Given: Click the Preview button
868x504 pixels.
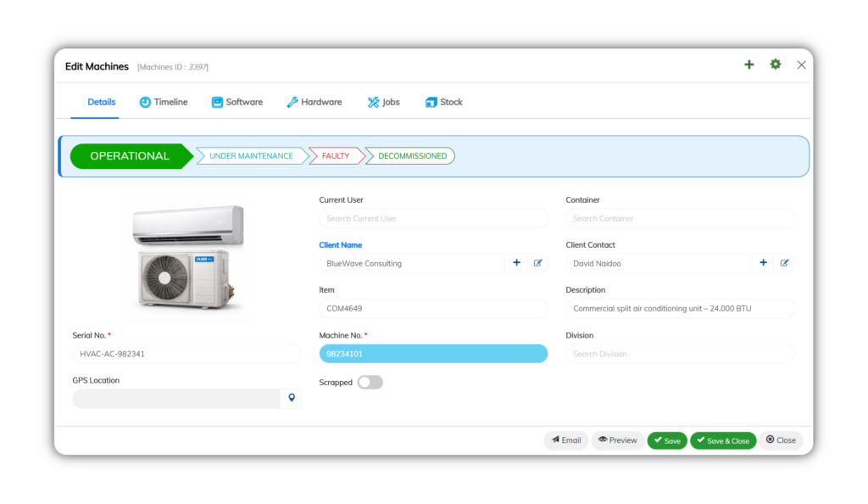Looking at the screenshot, I should [617, 440].
